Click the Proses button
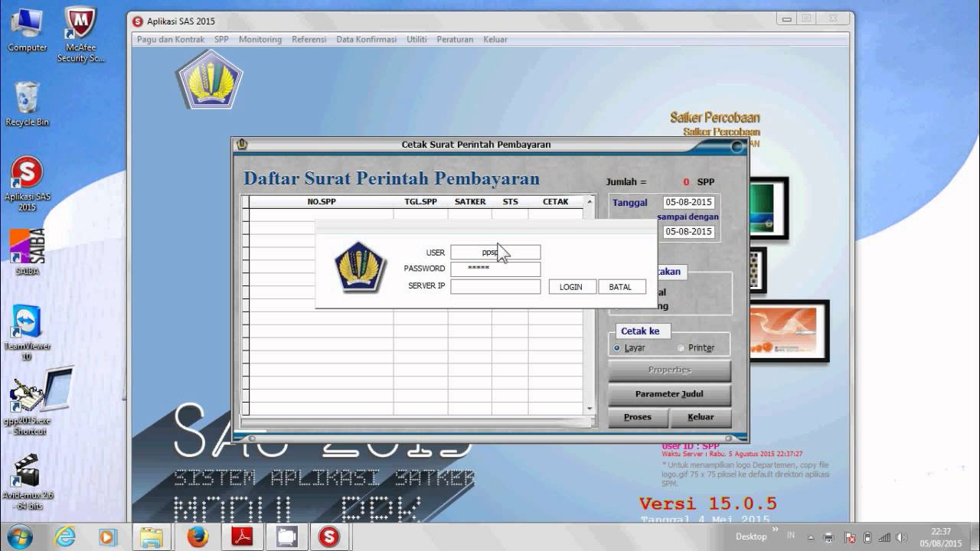 coord(638,417)
